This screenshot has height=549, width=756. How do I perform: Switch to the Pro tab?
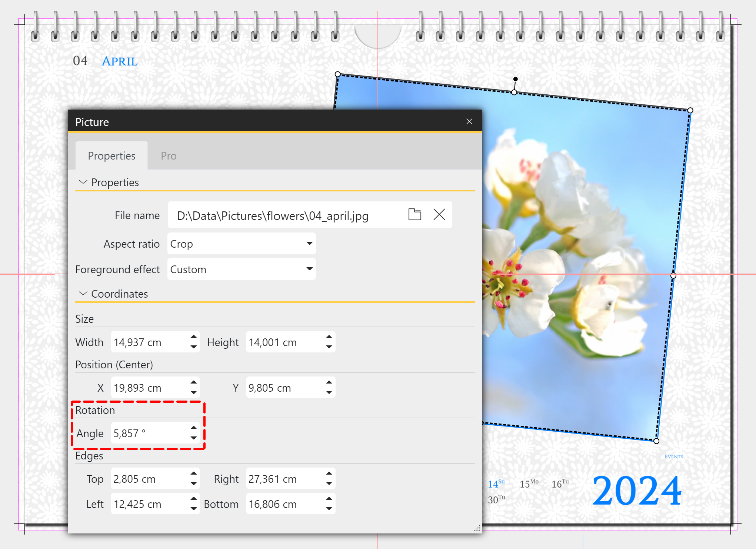(x=169, y=156)
